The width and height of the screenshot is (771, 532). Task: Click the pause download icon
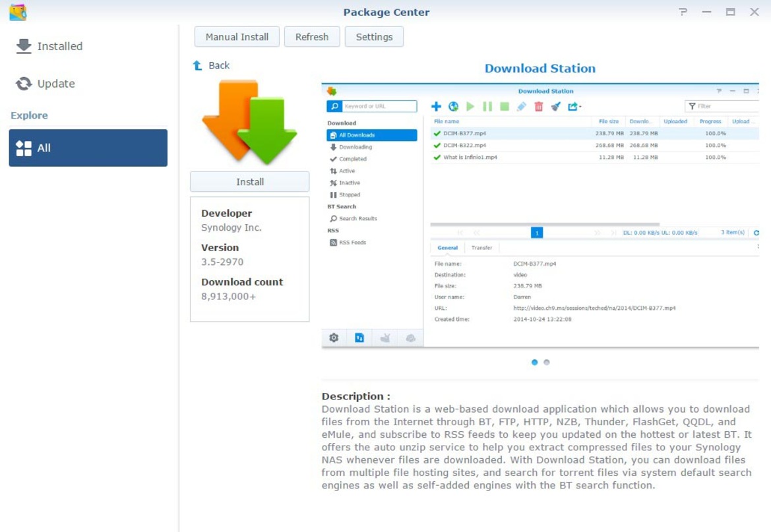pyautogui.click(x=487, y=106)
